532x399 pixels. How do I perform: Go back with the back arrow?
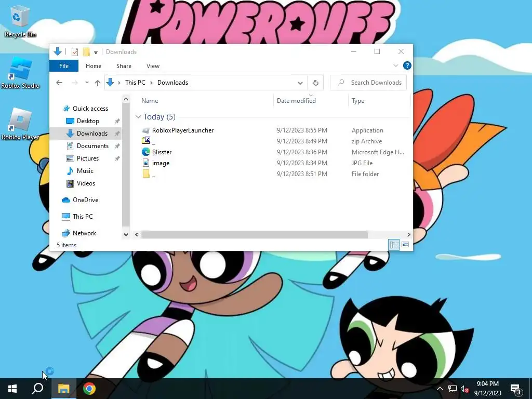tap(59, 83)
